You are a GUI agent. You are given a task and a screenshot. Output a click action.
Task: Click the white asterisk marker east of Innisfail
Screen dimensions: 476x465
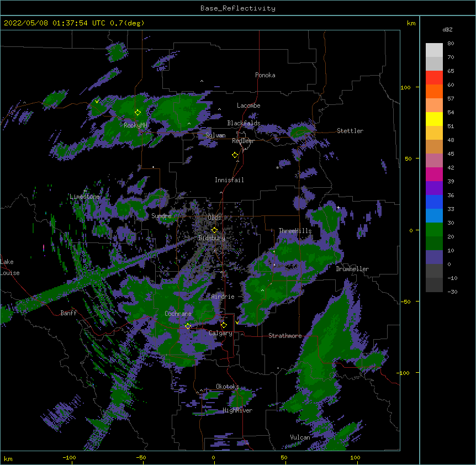[277, 168]
